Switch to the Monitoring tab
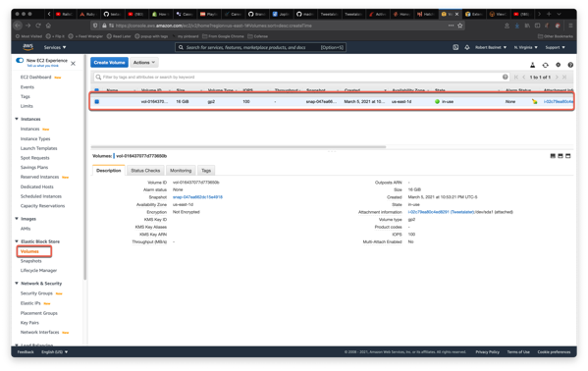The height and width of the screenshot is (371, 588). pos(181,171)
